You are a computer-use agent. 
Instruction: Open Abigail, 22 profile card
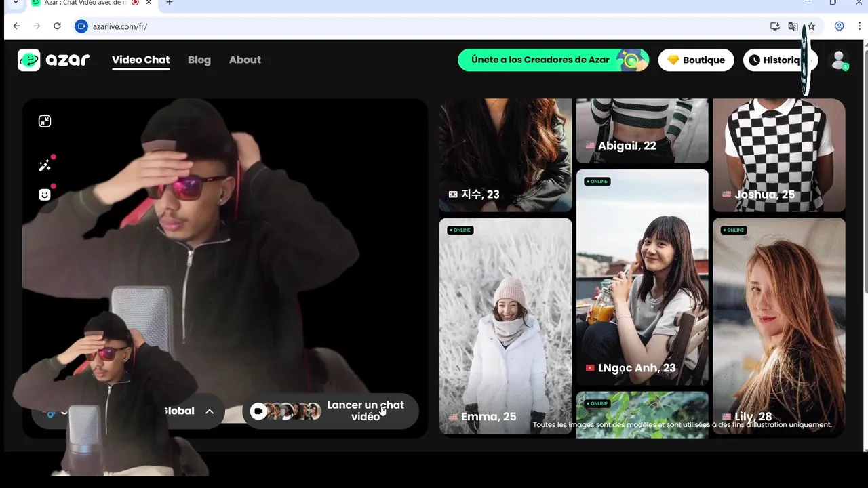(642, 131)
